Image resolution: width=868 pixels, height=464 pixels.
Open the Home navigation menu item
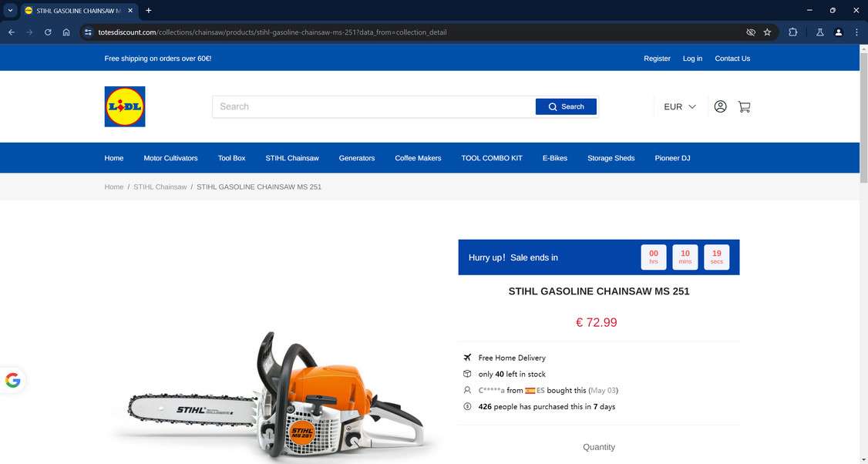pyautogui.click(x=114, y=158)
